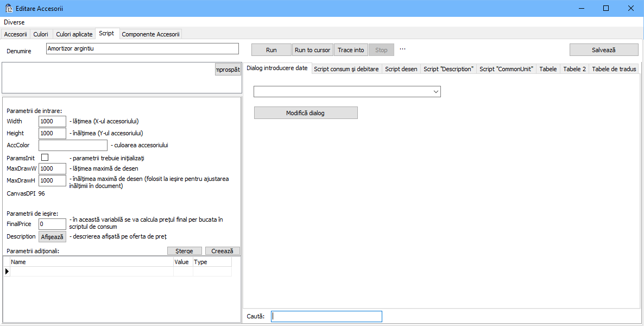The width and height of the screenshot is (644, 326).
Task: Click the app icon in title bar
Action: tap(9, 8)
